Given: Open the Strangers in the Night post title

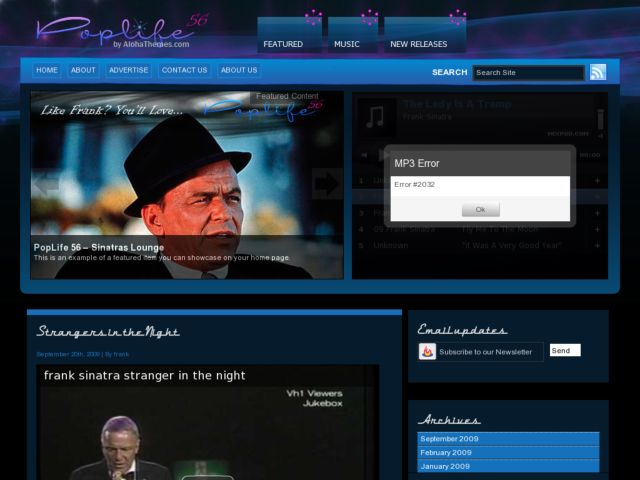Looking at the screenshot, I should point(108,331).
